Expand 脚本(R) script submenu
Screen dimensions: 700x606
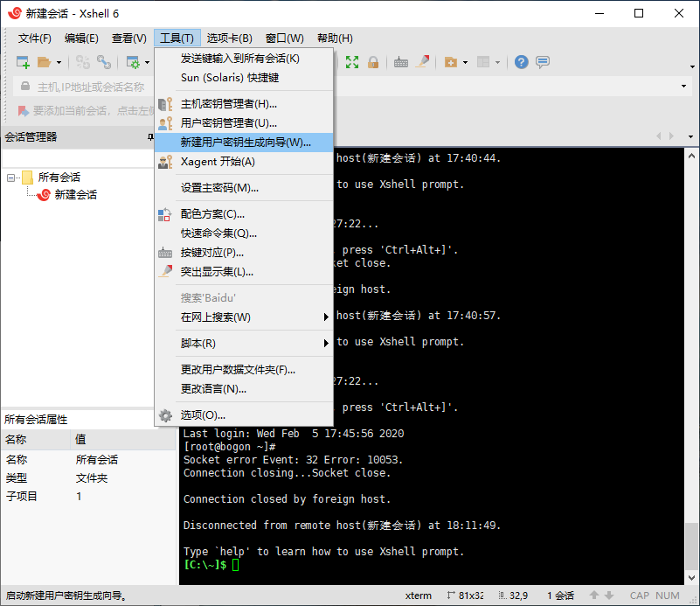click(x=244, y=344)
